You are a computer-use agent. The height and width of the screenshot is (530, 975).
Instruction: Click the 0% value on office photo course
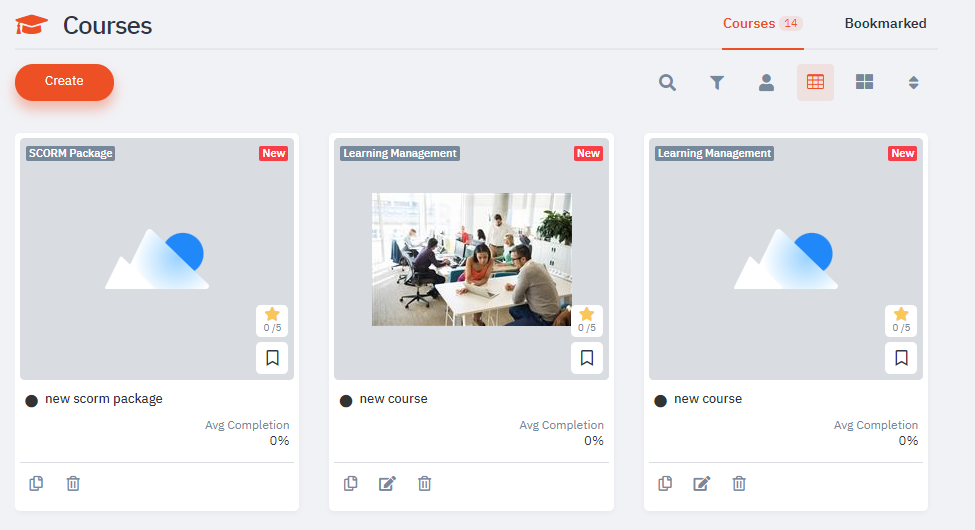coord(594,440)
